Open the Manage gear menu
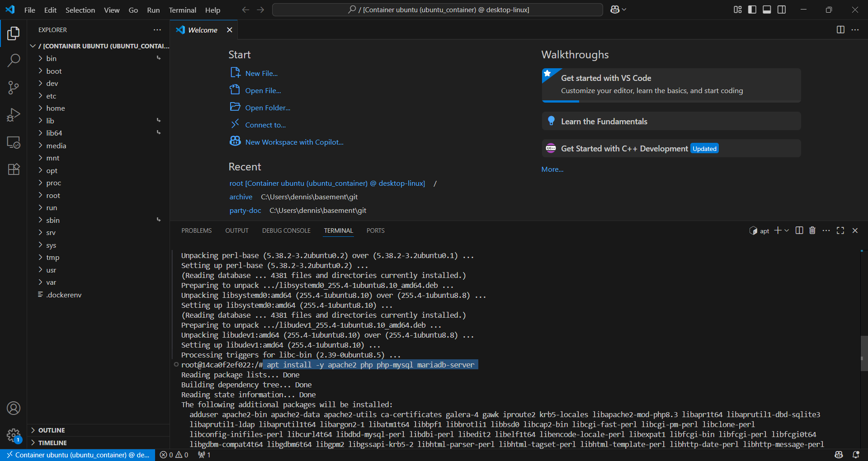This screenshot has width=868, height=461. click(14, 435)
